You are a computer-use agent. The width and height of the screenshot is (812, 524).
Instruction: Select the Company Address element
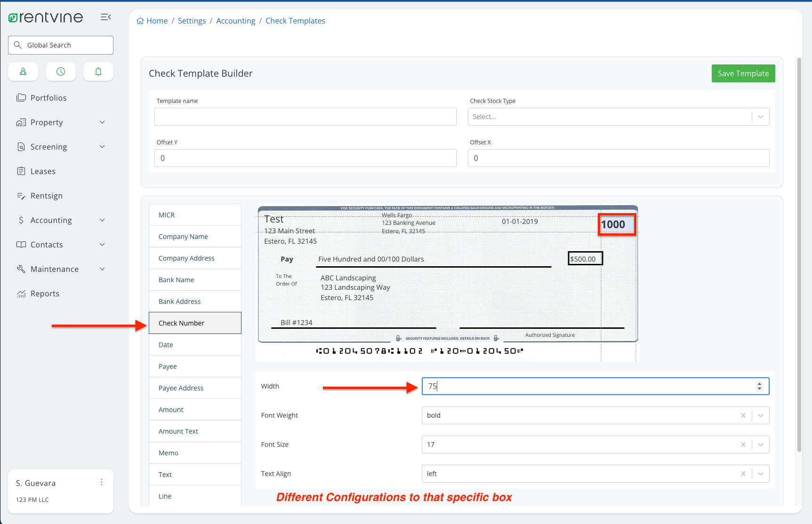point(195,258)
